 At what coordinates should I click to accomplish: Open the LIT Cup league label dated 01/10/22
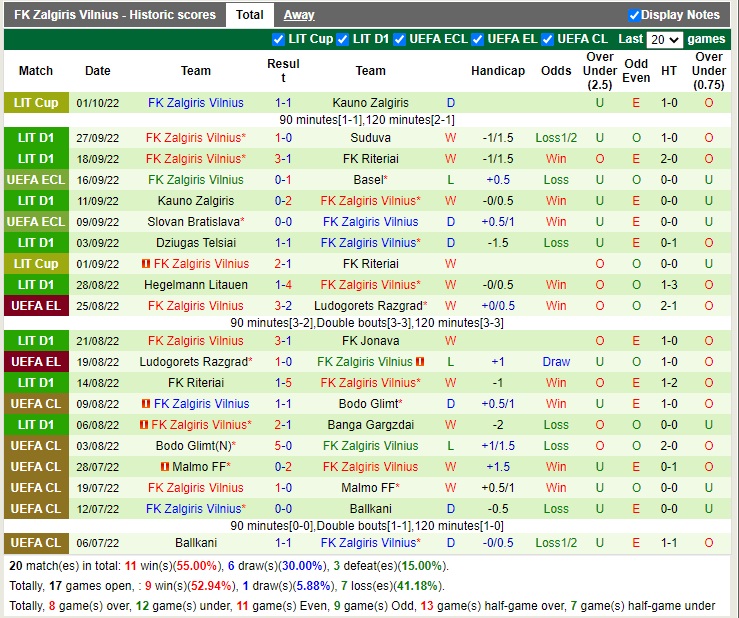(x=36, y=103)
